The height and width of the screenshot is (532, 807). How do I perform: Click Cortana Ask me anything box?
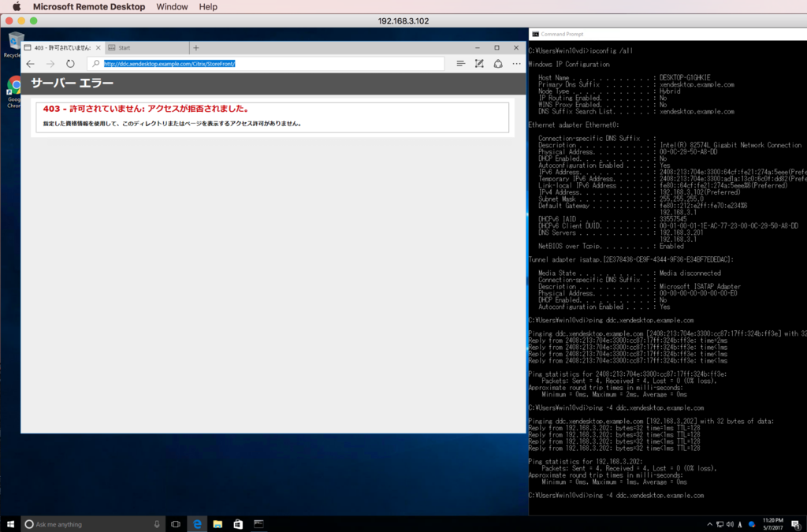[93, 524]
